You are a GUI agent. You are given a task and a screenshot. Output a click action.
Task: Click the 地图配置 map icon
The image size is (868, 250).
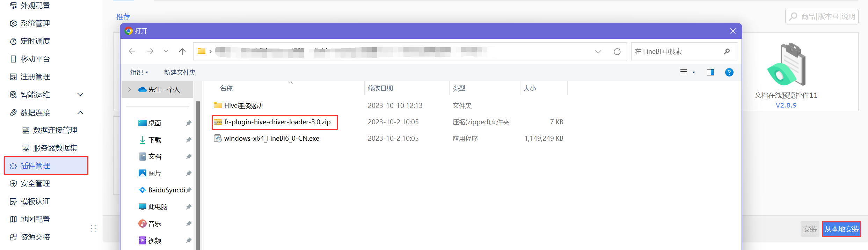(13, 219)
